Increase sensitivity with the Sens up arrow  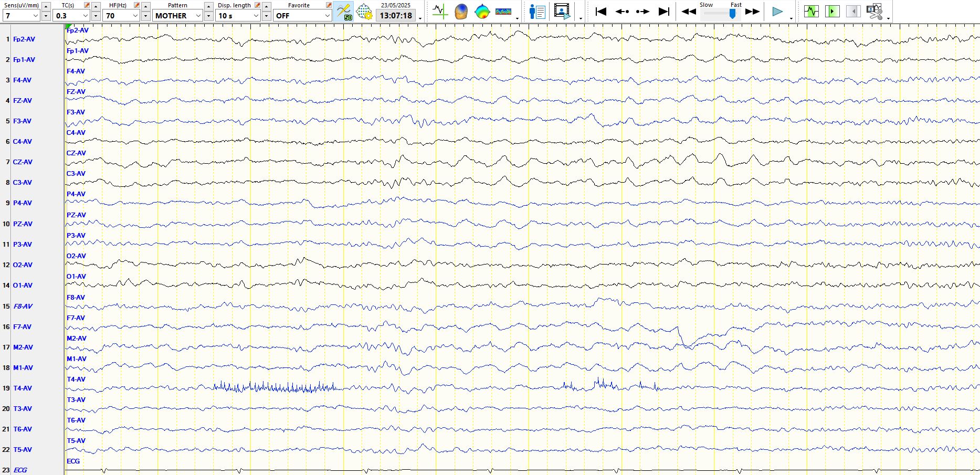pyautogui.click(x=46, y=6)
